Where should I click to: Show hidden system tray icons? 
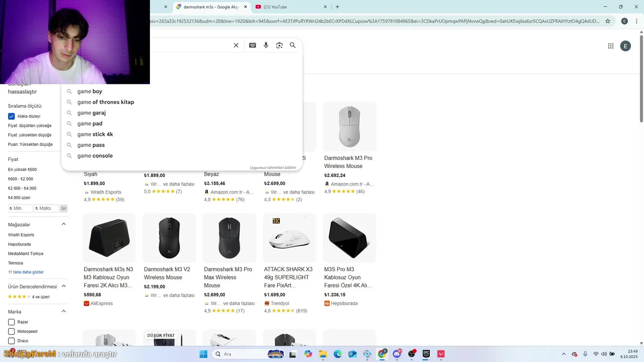[563, 354]
